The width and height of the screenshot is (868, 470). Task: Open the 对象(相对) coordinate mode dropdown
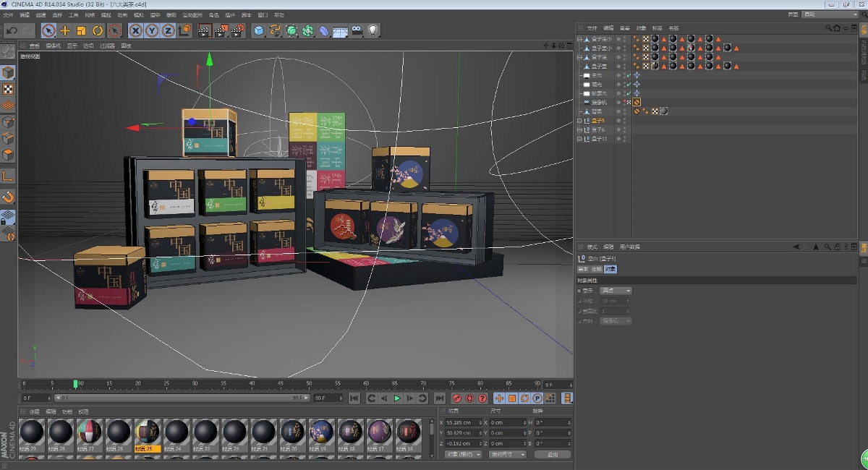pyautogui.click(x=463, y=454)
